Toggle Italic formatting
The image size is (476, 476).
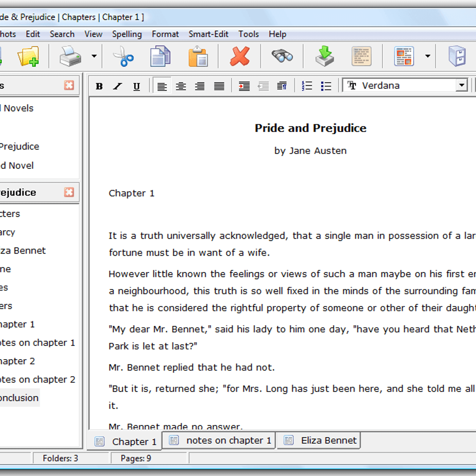(118, 86)
